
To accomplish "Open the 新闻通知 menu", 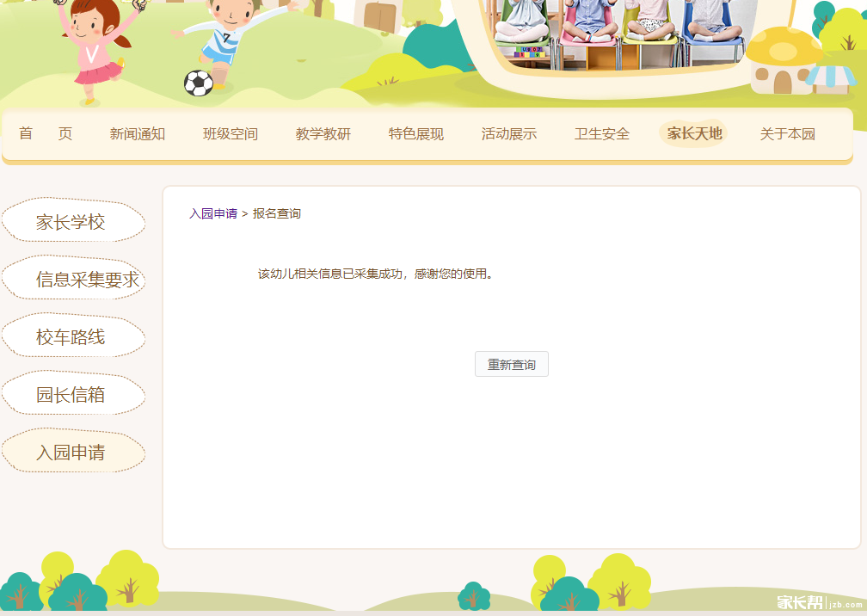I will [x=137, y=134].
